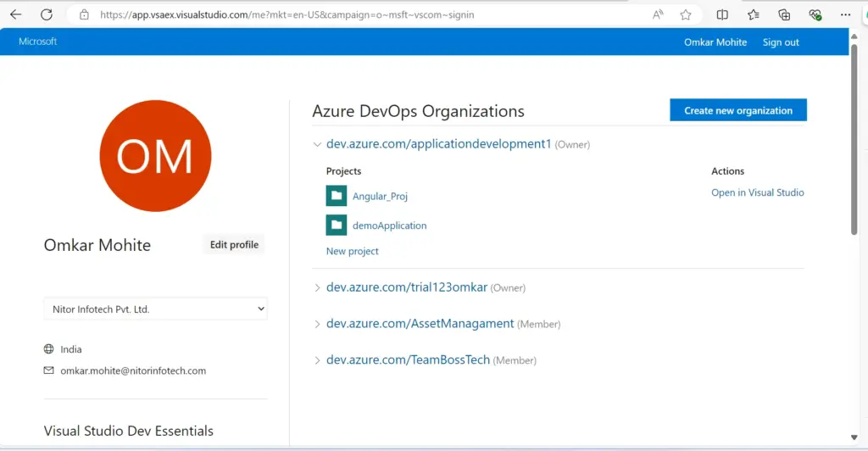Click the Edit profile button

pyautogui.click(x=234, y=245)
